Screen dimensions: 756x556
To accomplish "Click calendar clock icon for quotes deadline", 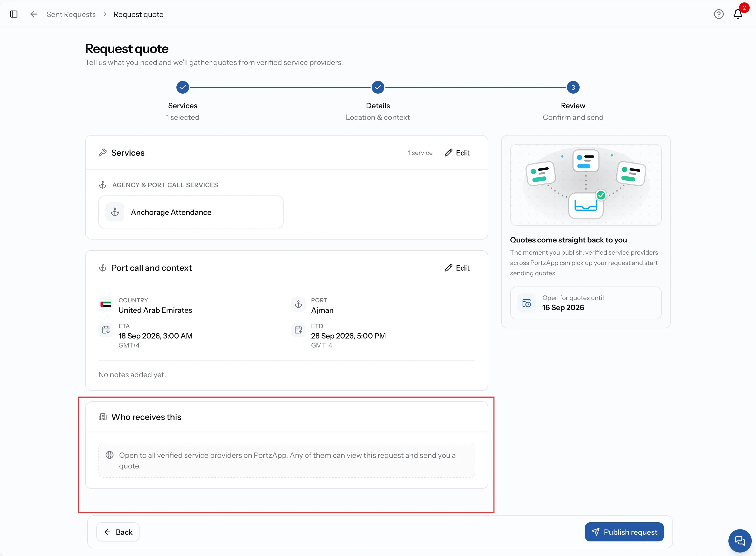I will tap(527, 303).
